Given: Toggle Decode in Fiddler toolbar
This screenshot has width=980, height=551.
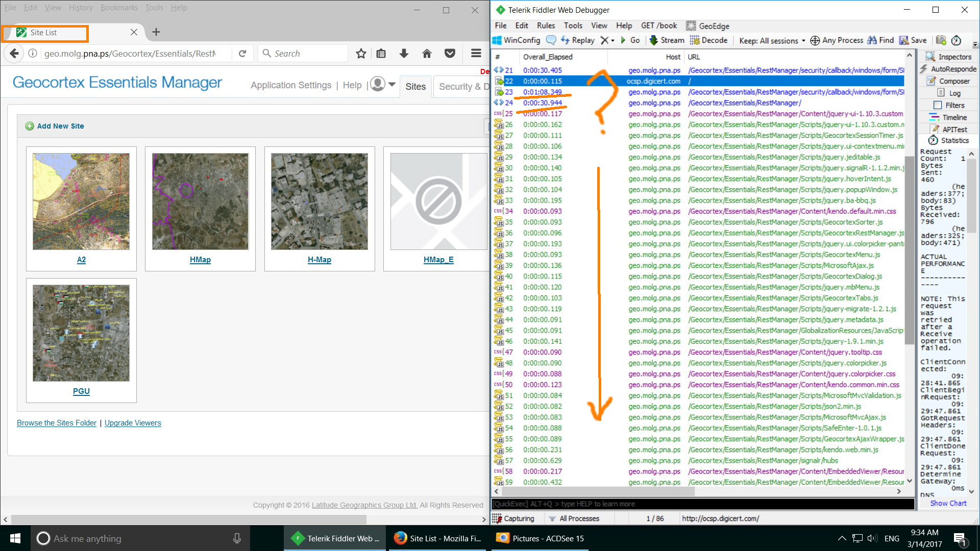Looking at the screenshot, I should [708, 40].
